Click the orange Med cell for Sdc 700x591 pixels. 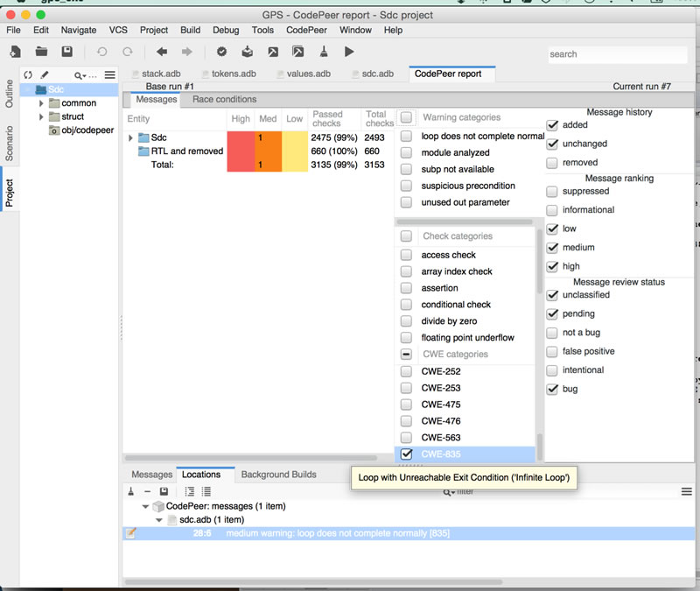[x=268, y=137]
